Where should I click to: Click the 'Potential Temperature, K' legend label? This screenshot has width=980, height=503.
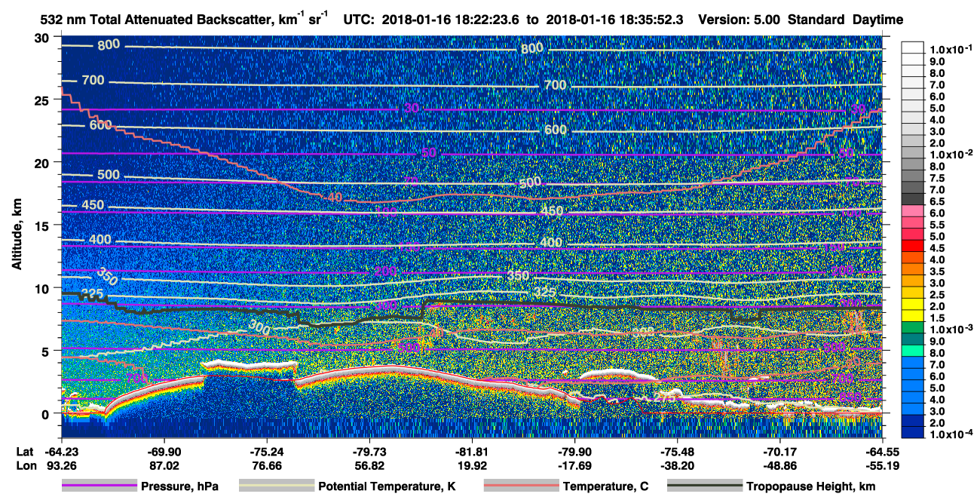(387, 486)
